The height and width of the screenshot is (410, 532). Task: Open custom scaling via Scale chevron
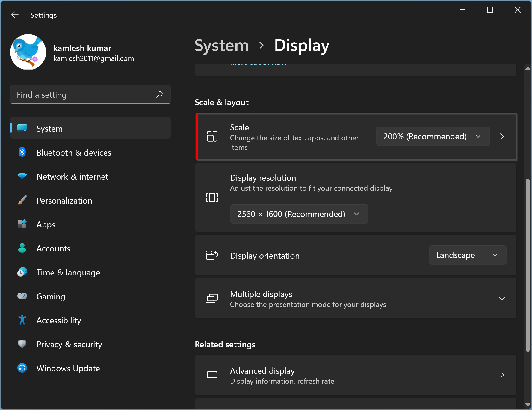tap(502, 136)
